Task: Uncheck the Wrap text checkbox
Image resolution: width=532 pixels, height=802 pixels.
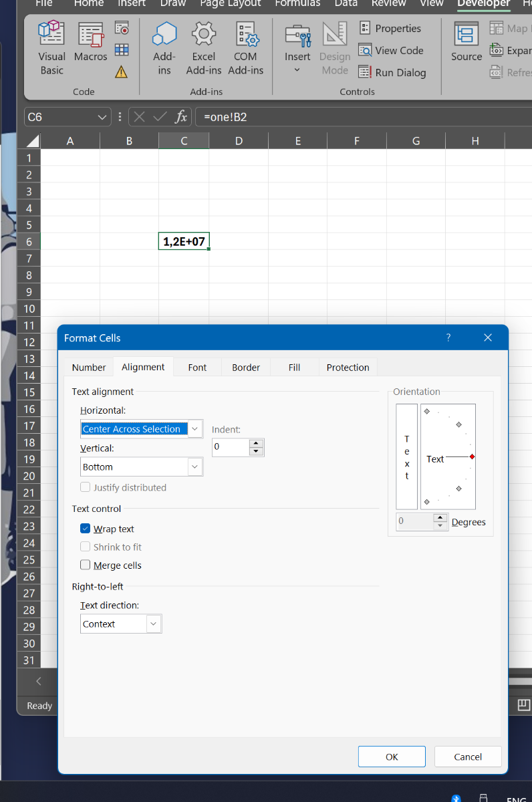Action: 86,529
